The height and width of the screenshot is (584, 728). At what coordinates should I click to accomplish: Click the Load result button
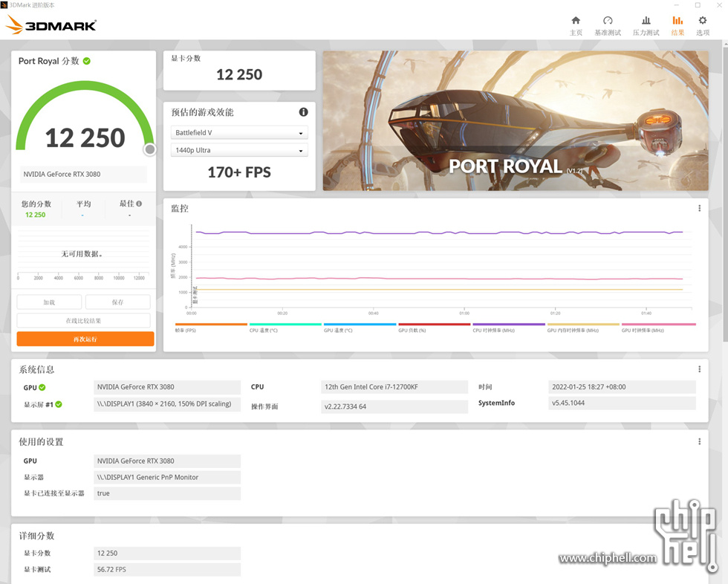point(49,302)
